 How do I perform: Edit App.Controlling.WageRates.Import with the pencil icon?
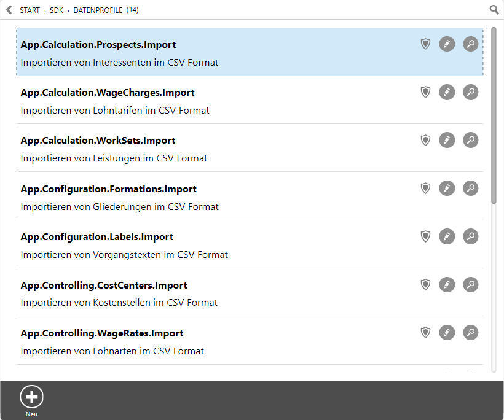coord(447,332)
